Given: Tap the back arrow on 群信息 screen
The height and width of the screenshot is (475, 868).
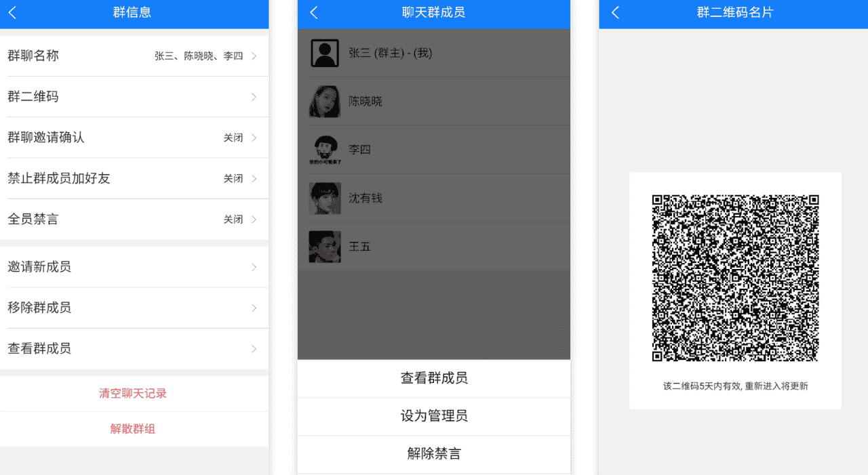Looking at the screenshot, I should tap(11, 13).
